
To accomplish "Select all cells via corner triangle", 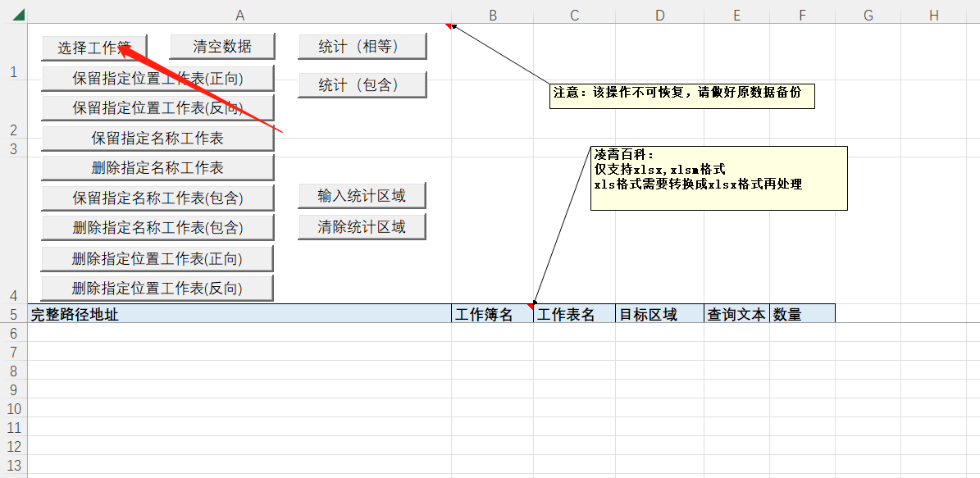I will click(19, 15).
